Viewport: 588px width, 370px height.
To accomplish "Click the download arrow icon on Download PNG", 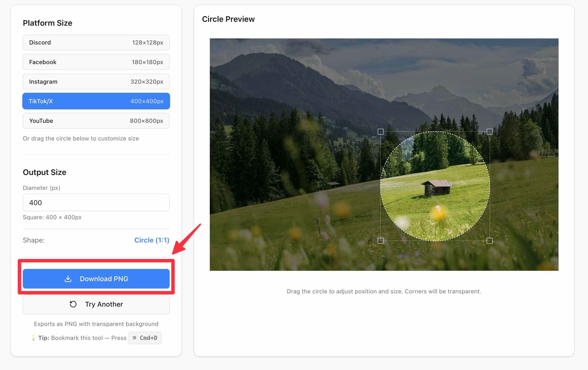I will [68, 279].
